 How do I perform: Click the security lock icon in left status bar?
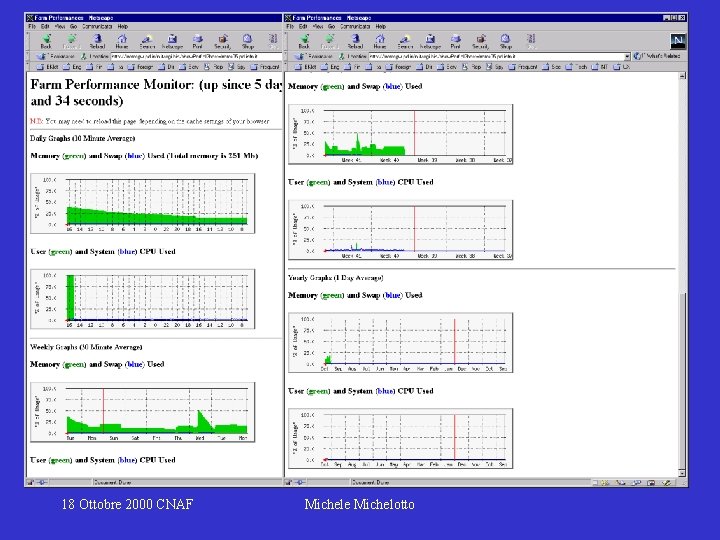[30, 482]
